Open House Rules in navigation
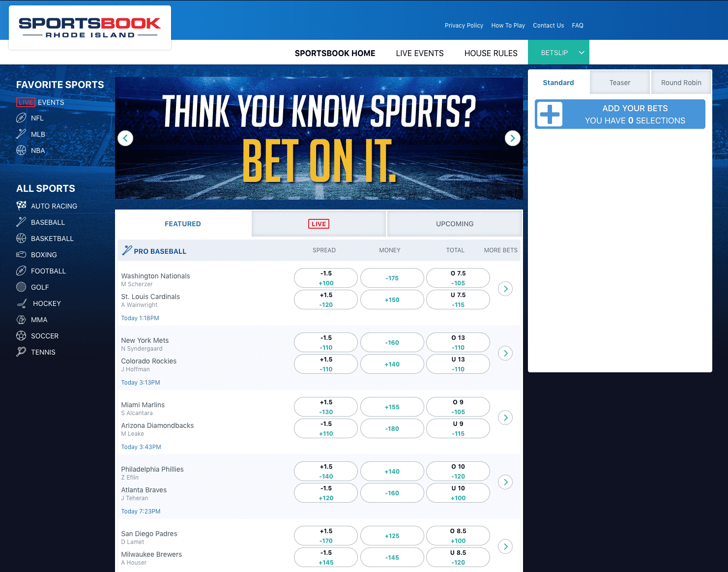 coord(491,53)
